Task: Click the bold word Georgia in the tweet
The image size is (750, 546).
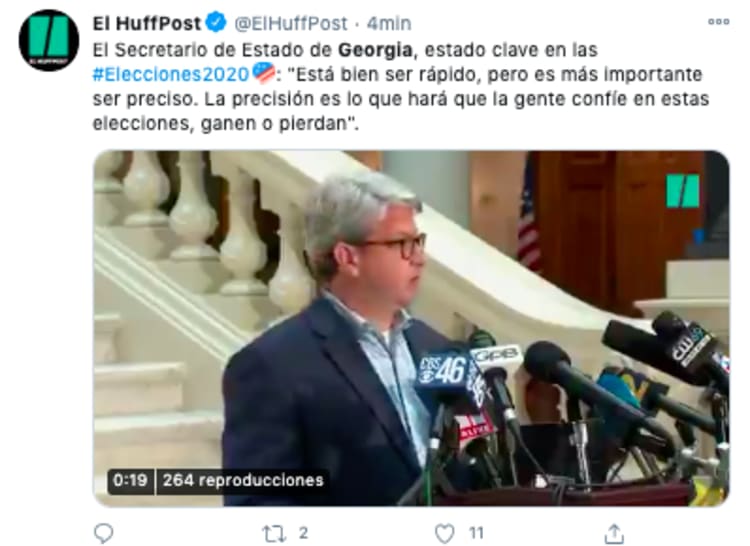Action: tap(375, 50)
